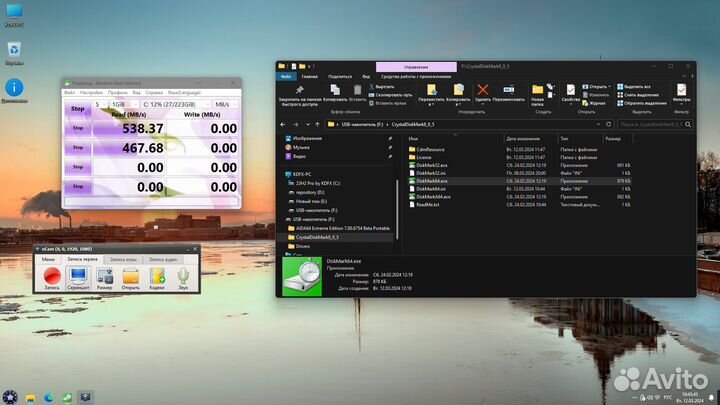
Task: Open the Меню tab in oCam
Action: tap(48, 259)
